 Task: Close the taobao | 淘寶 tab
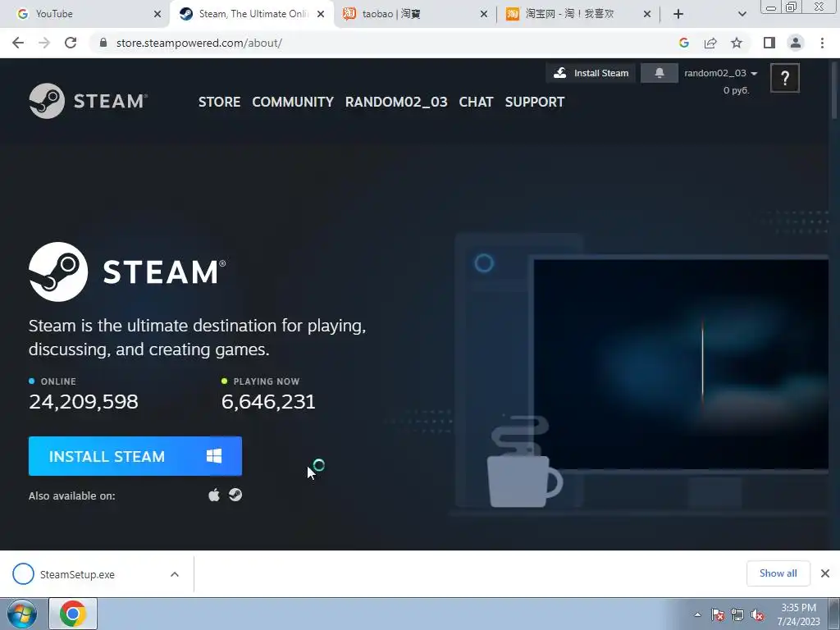coord(484,14)
